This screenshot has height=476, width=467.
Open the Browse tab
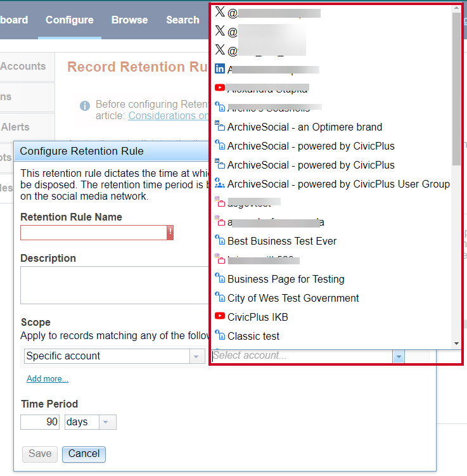click(x=129, y=20)
